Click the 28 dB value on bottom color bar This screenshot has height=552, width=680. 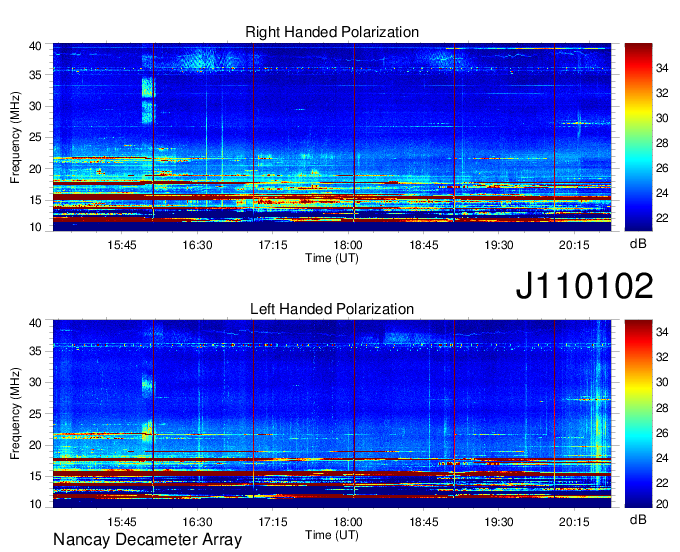point(662,408)
